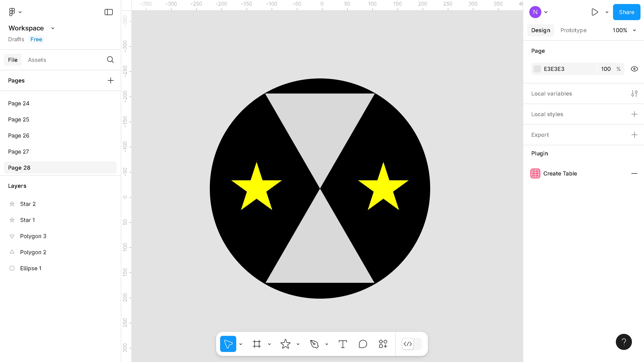Toggle page background visibility eye

(x=634, y=69)
